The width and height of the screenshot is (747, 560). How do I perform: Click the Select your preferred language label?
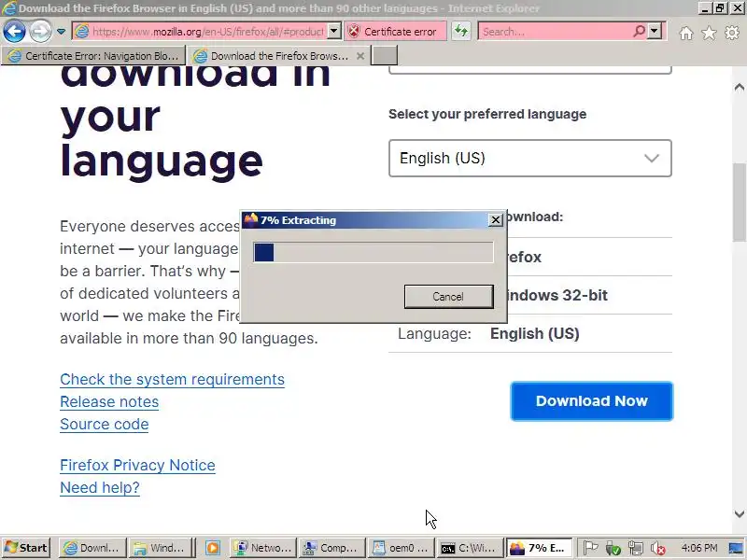click(x=487, y=114)
